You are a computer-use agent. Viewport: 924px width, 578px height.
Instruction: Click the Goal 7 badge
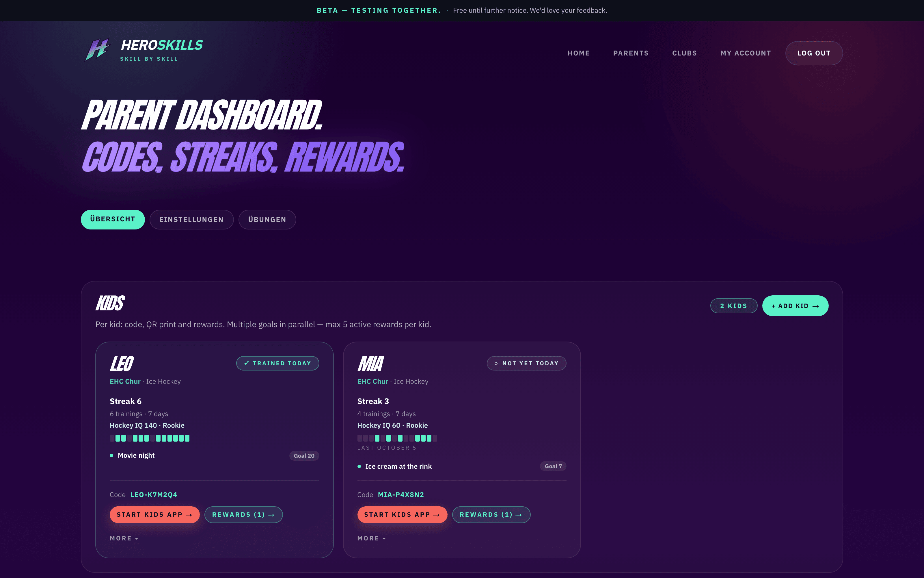click(553, 466)
